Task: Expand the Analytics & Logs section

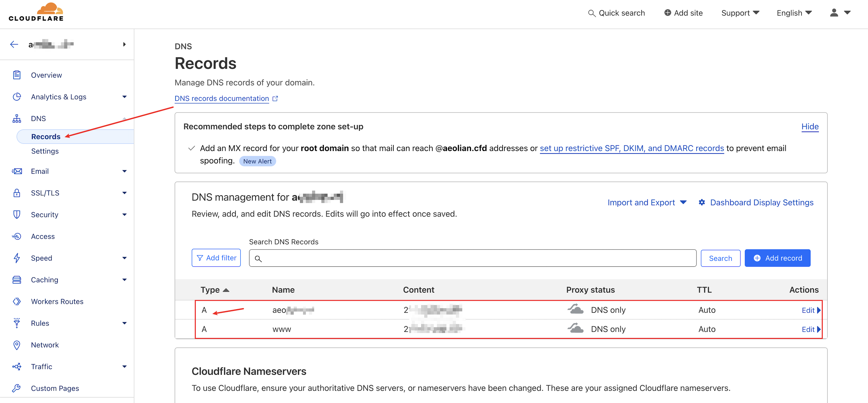Action: [124, 97]
